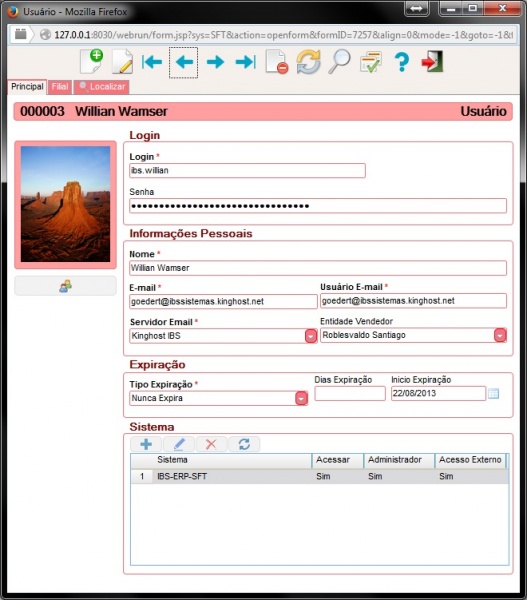Expand the Entidade Vendedor dropdown

point(500,335)
